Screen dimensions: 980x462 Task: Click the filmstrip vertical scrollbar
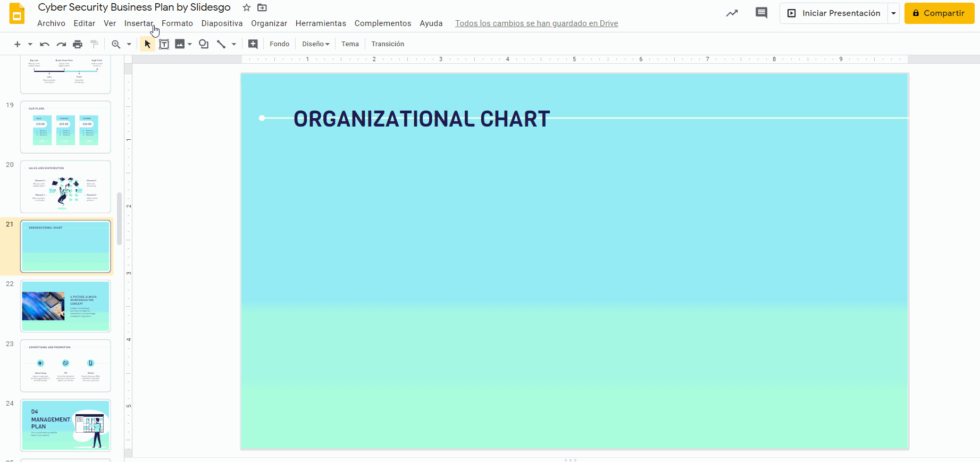pyautogui.click(x=120, y=219)
